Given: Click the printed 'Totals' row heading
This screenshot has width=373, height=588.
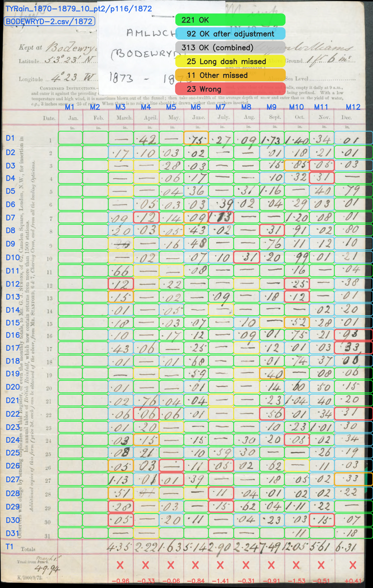Looking at the screenshot, I should coord(28,549).
